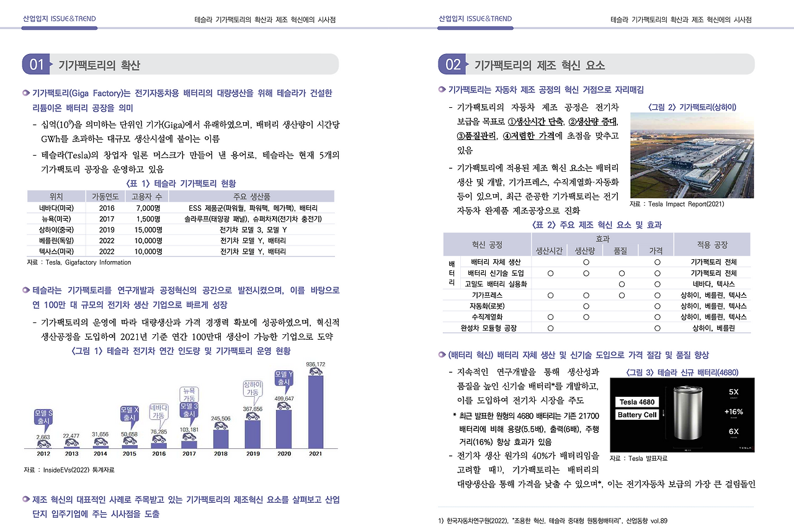The image size is (794, 532).
Task: Click the '499,647' value in the chart
Action: 284,398
